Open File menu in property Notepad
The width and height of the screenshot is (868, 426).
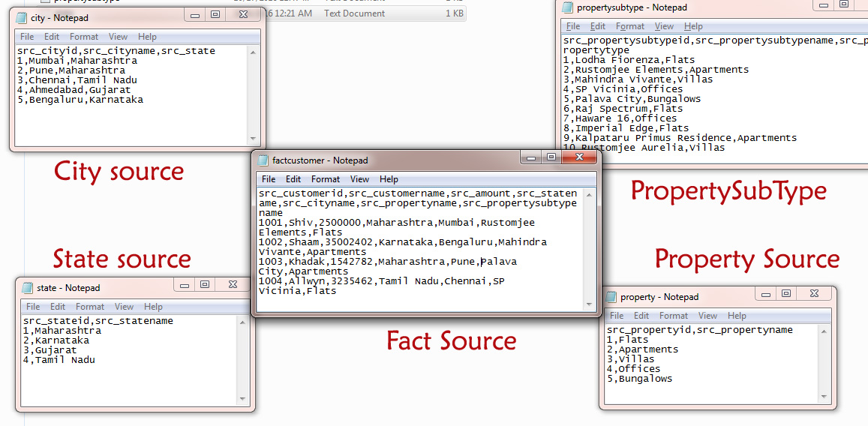(x=617, y=316)
